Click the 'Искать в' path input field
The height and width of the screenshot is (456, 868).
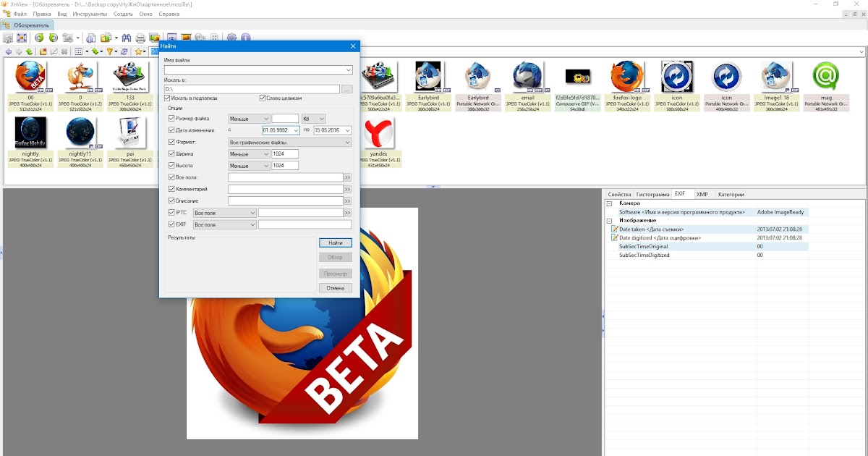(252, 89)
